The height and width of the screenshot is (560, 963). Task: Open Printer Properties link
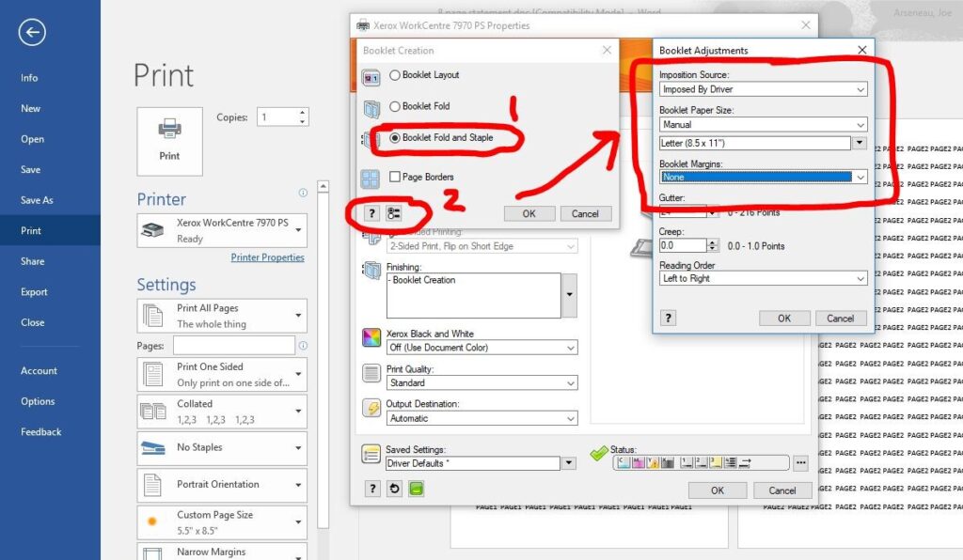(x=267, y=257)
